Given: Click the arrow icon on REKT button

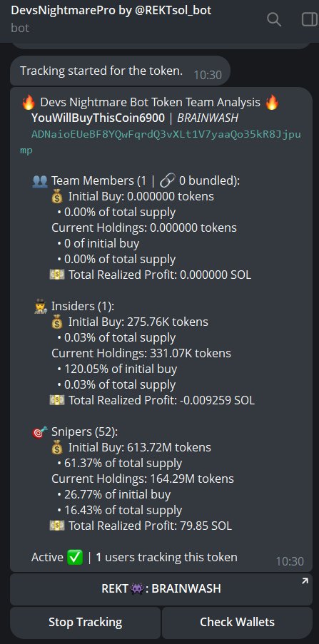Looking at the screenshot, I should point(305,581).
